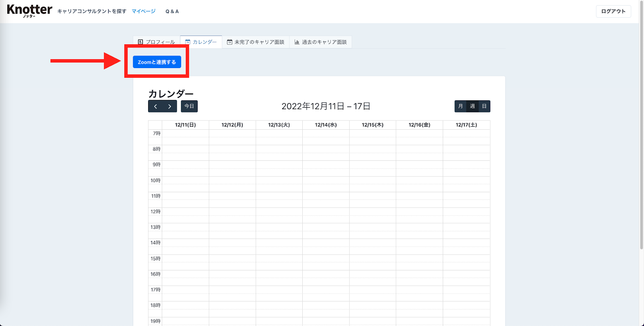The height and width of the screenshot is (326, 644).
Task: Open the 過去のキャリア面談 tab
Action: [x=324, y=42]
